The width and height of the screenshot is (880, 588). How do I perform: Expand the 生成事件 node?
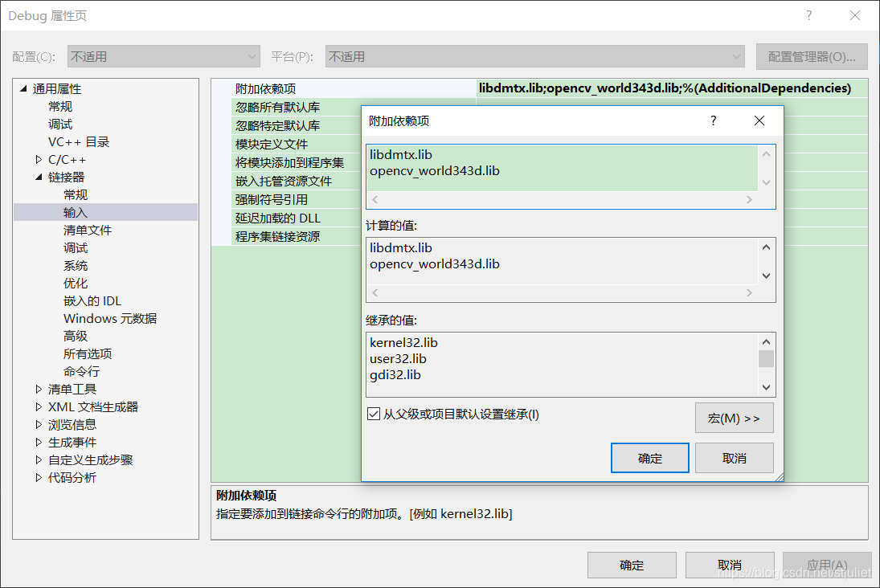click(38, 441)
